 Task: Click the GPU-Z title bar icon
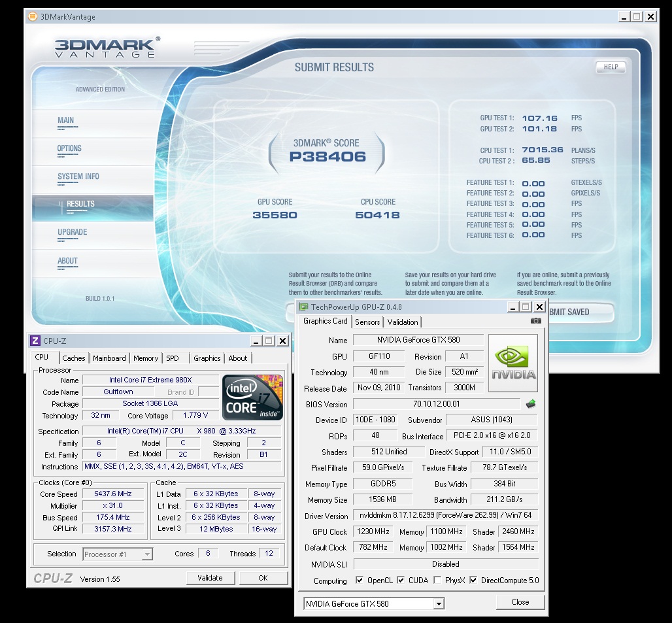click(303, 307)
